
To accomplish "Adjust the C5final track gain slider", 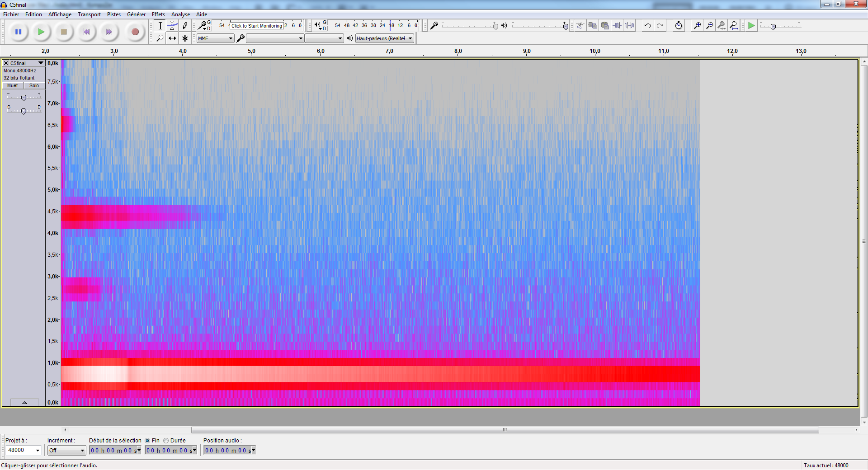I will [24, 98].
